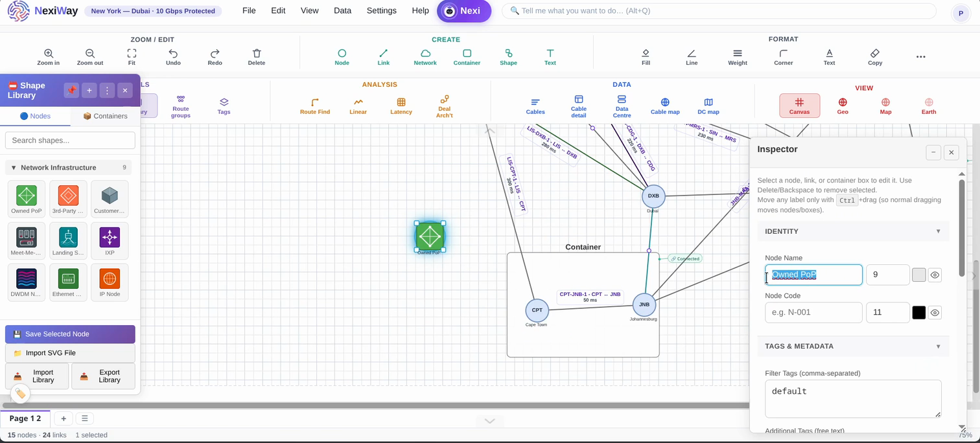Switch to Canvas view
This screenshot has width=980, height=443.
(x=799, y=106)
